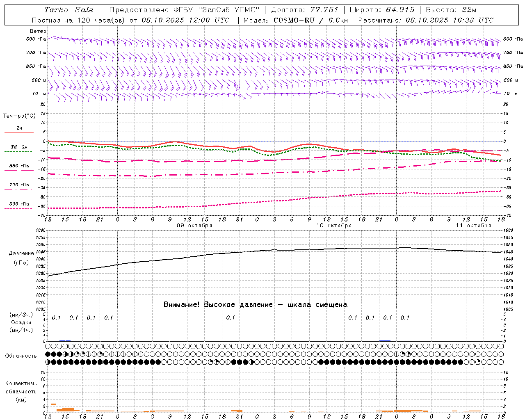
Task: Click the 'Td 2м' dew point legend entry
Action: coord(19,147)
